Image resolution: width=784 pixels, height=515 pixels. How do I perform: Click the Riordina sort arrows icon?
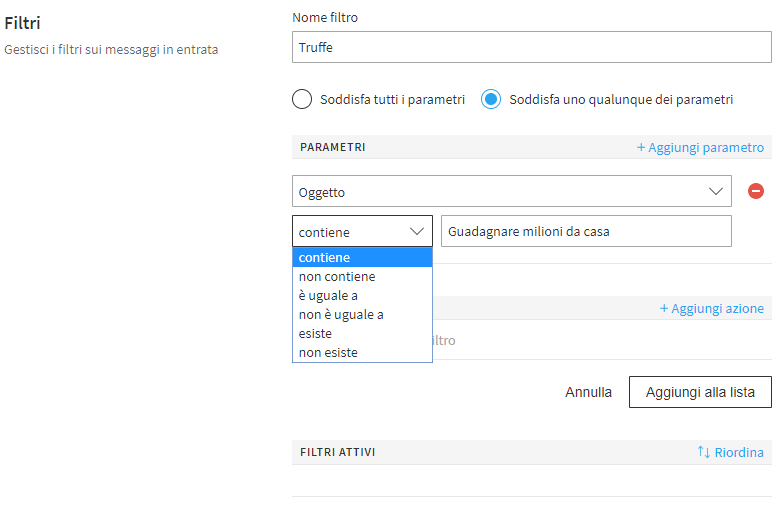[x=704, y=452]
